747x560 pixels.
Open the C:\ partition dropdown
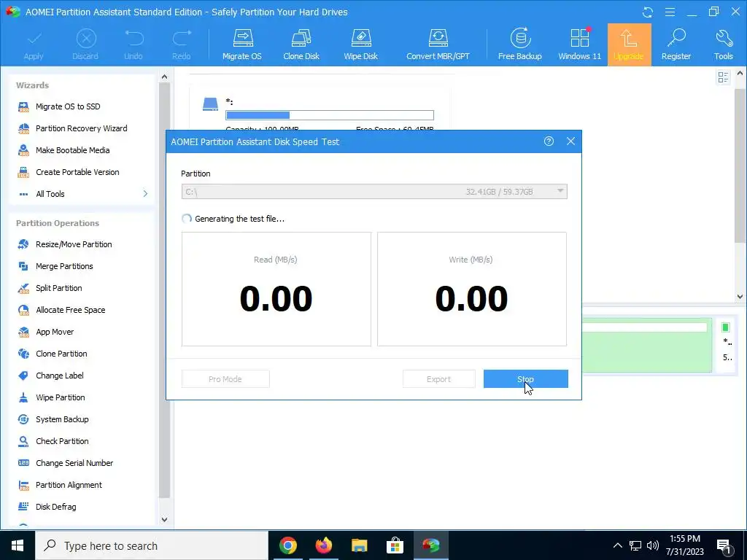pyautogui.click(x=374, y=192)
